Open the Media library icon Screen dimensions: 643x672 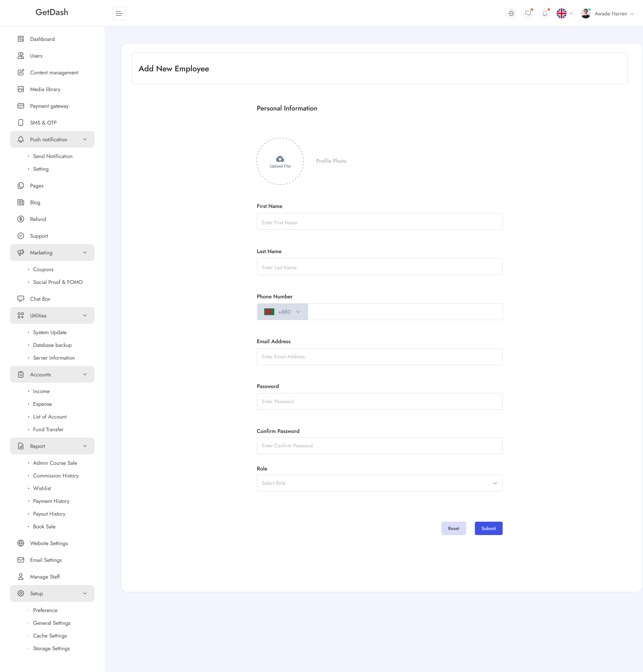[x=20, y=89]
